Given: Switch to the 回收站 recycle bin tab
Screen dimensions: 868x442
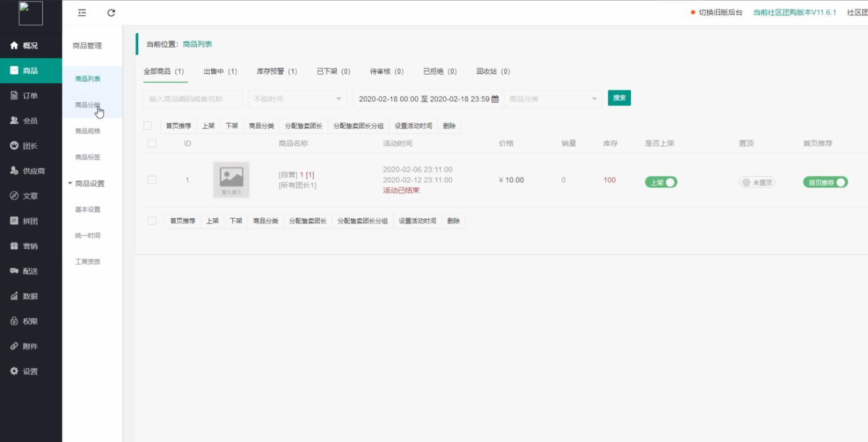Looking at the screenshot, I should pos(493,71).
